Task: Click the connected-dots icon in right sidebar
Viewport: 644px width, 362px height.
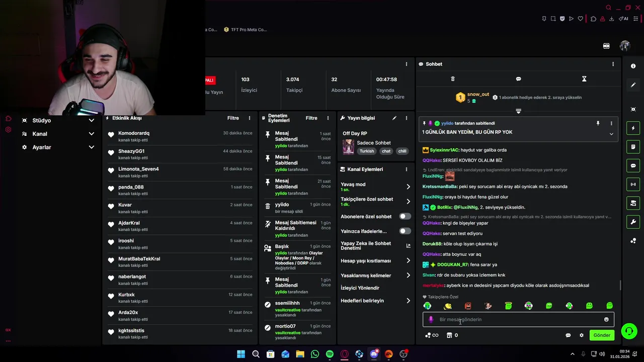Action: pyautogui.click(x=633, y=241)
